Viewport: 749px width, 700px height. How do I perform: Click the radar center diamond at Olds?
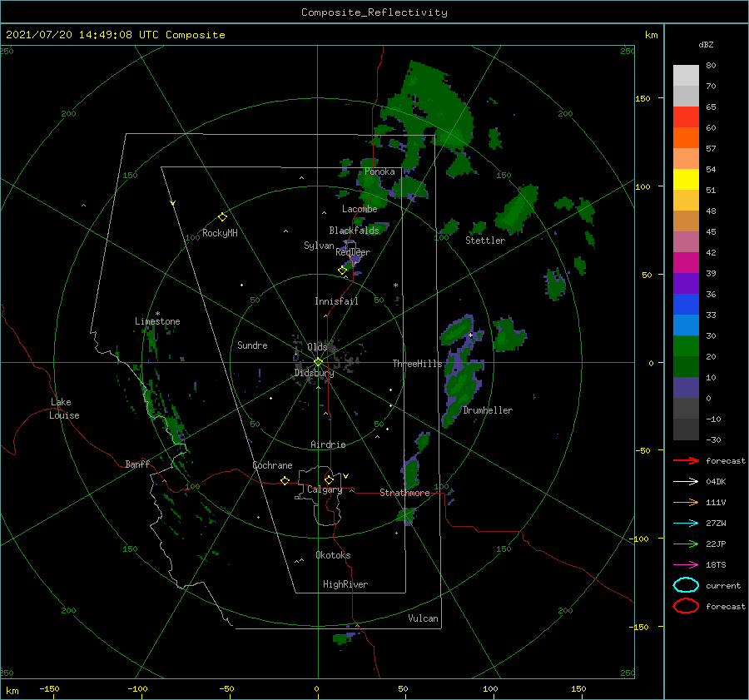(318, 362)
